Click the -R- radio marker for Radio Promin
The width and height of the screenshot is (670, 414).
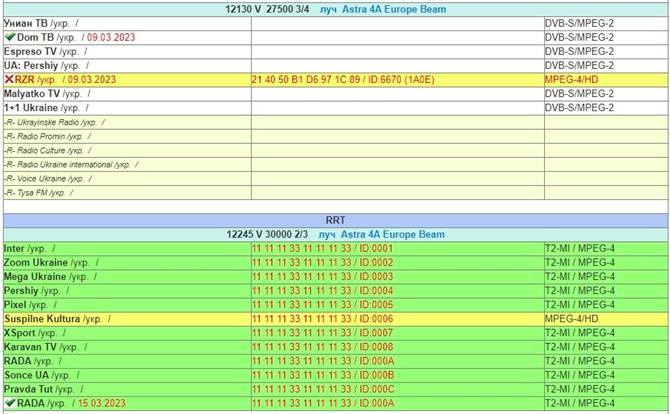(10, 136)
